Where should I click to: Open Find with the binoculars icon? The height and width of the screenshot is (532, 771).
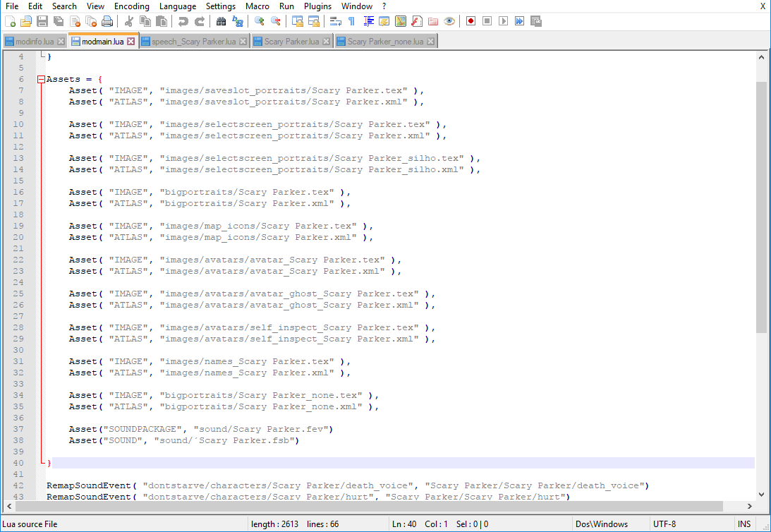point(221,21)
